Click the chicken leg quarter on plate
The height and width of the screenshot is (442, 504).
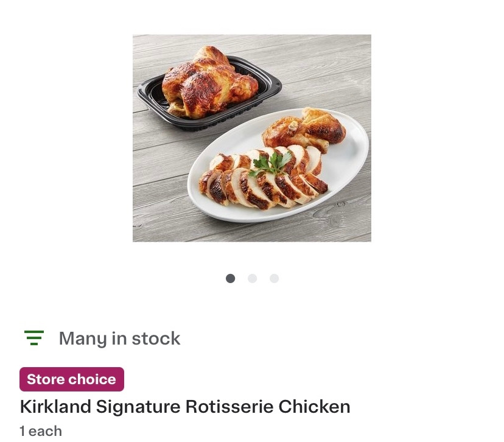click(x=307, y=129)
